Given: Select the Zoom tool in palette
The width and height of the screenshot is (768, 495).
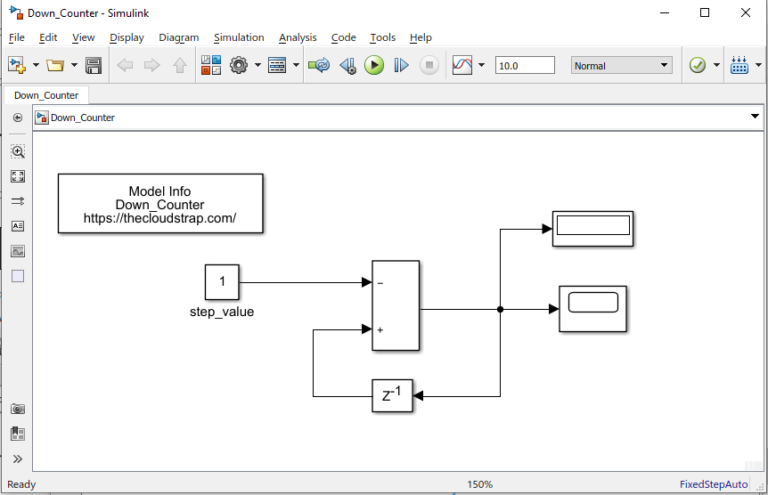Looking at the screenshot, I should click(x=18, y=151).
